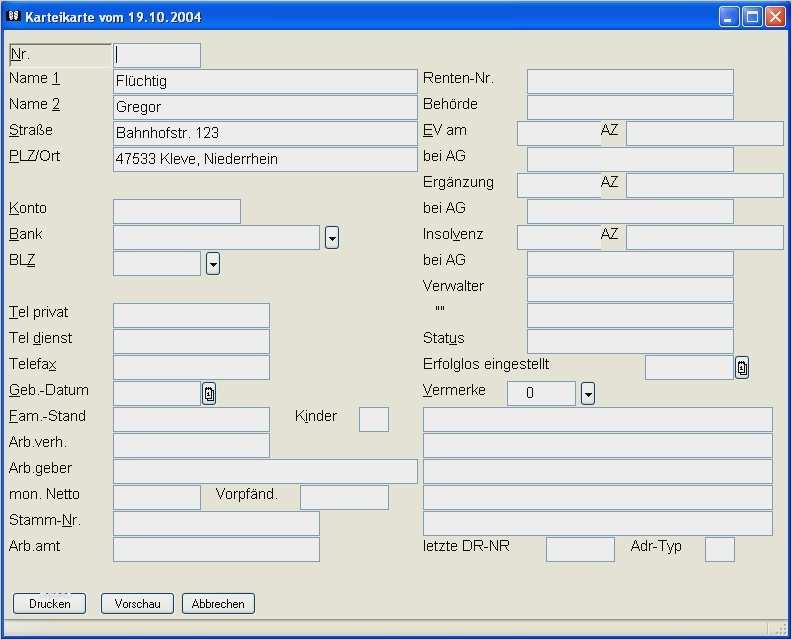Image resolution: width=792 pixels, height=640 pixels.
Task: Expand the BLZ dropdown arrow
Action: point(213,264)
